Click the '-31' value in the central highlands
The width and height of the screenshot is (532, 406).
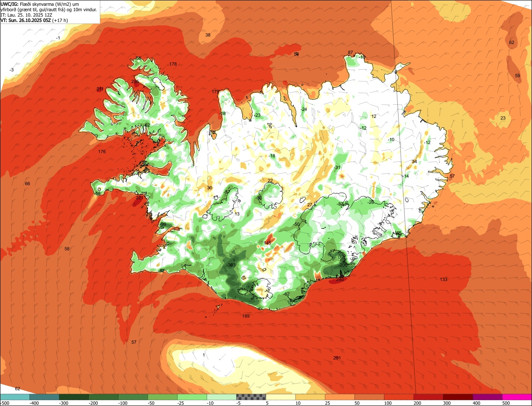coord(337,167)
